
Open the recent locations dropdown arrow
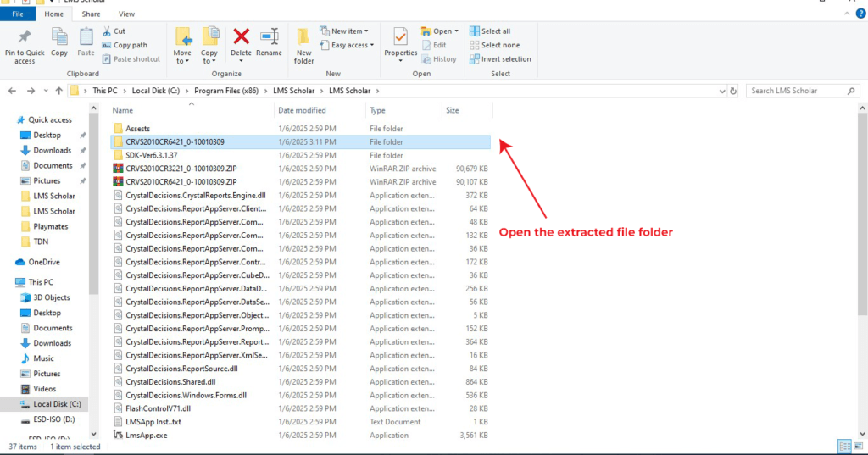[x=46, y=91]
